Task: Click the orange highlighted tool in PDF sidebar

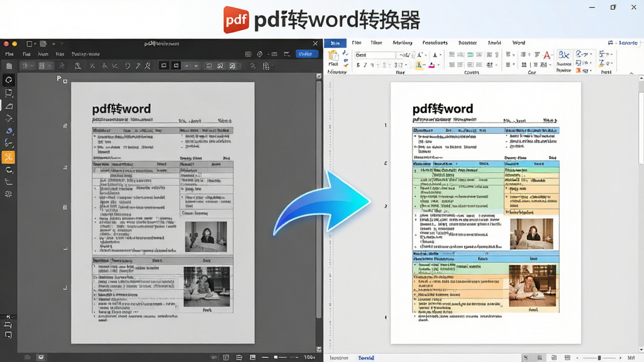Action: [8, 156]
